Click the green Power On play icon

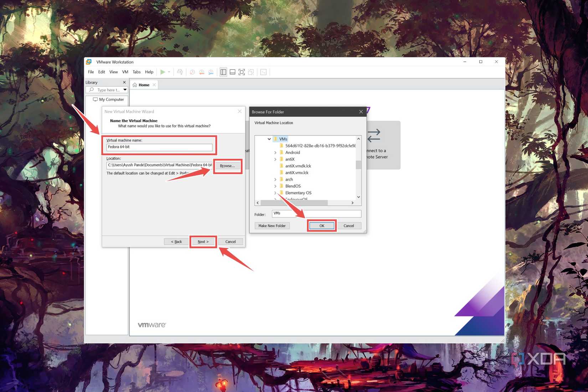[x=163, y=72]
